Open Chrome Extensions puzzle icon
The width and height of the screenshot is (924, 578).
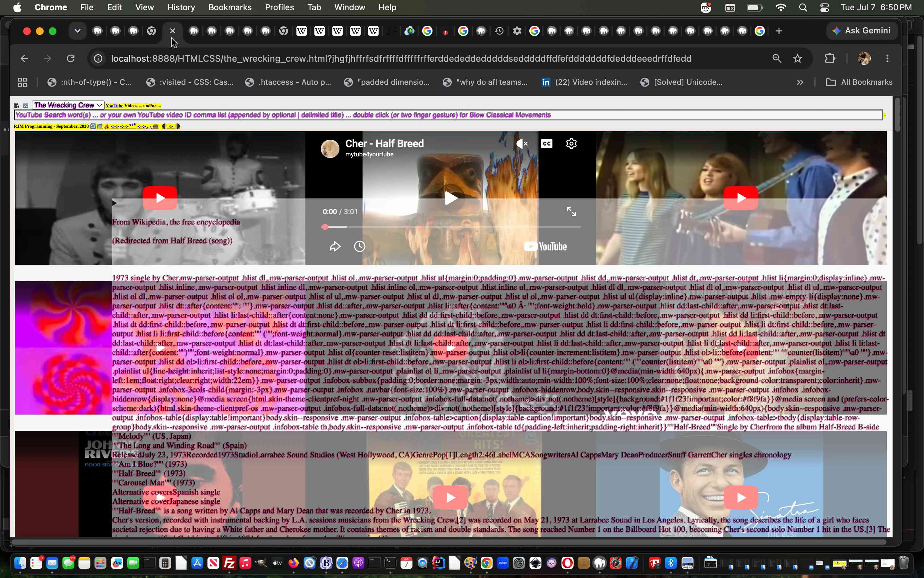pos(830,58)
